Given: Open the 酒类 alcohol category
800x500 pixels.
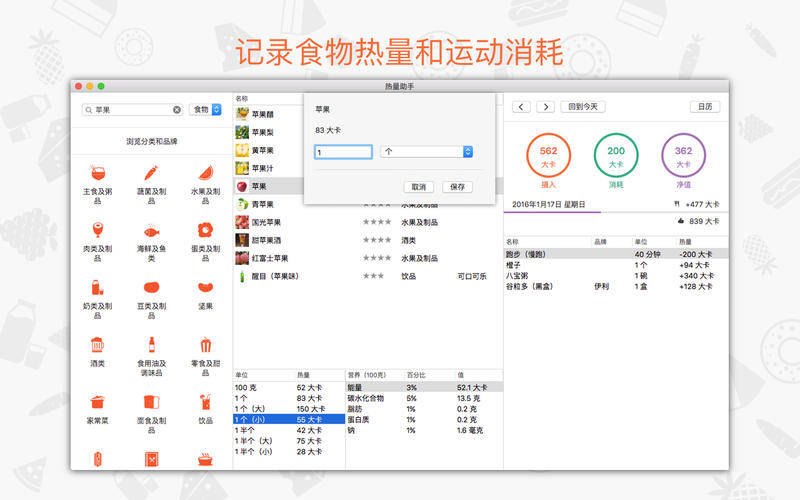Looking at the screenshot, I should click(x=97, y=352).
